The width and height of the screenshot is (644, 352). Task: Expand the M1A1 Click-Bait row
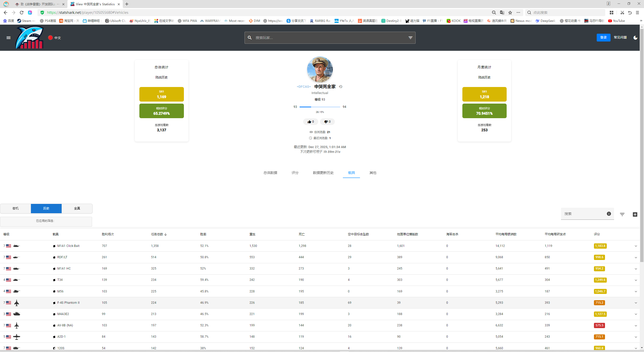tap(636, 246)
